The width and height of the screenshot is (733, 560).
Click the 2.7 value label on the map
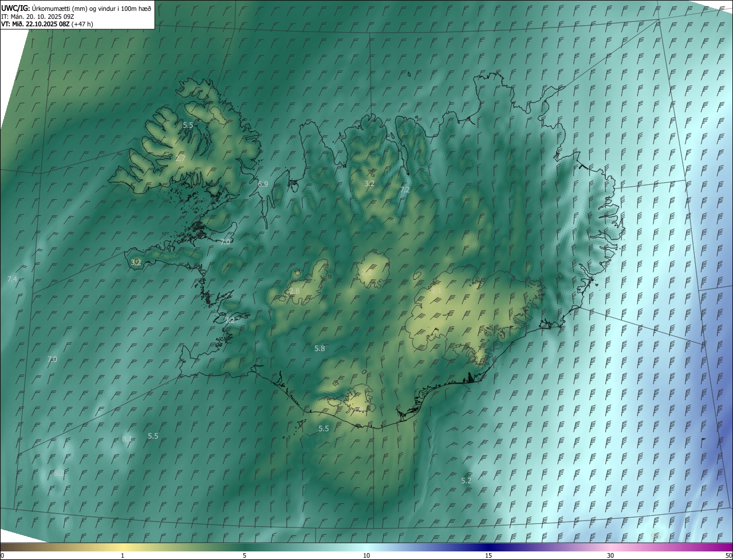[180, 159]
